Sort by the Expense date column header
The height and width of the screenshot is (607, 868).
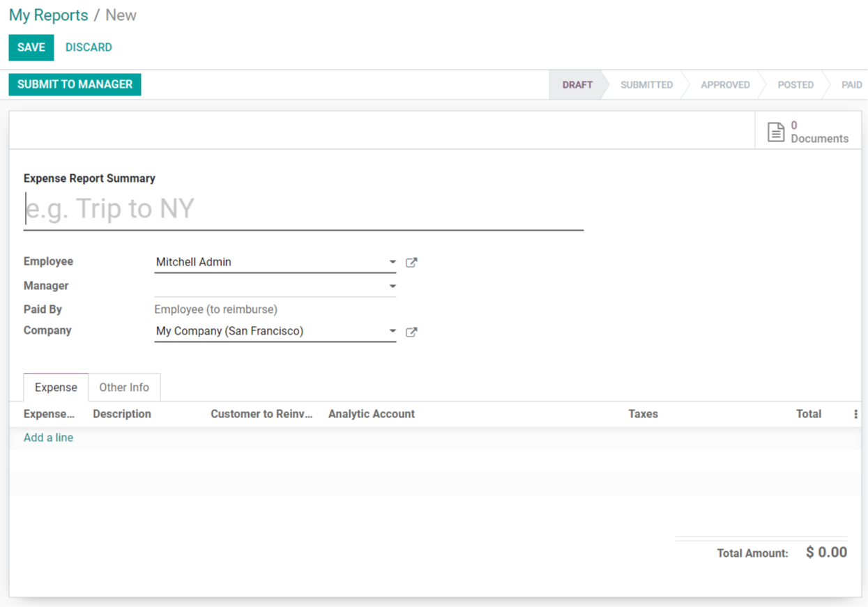49,414
